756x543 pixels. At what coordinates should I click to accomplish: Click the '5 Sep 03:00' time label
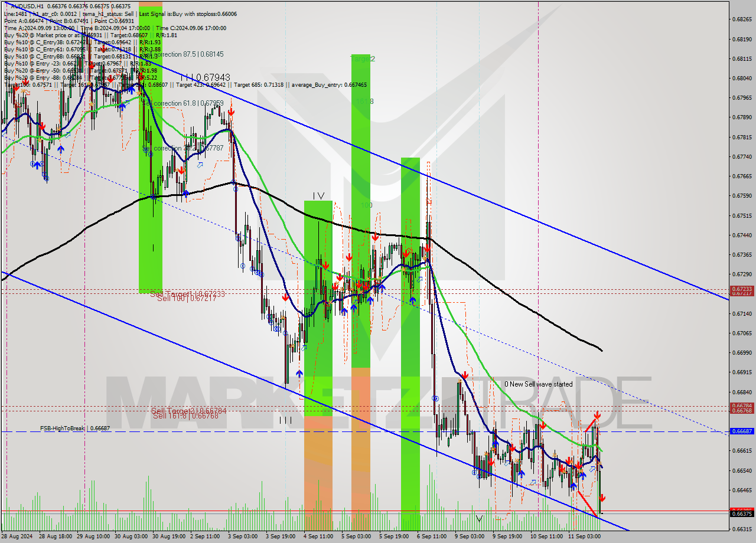click(x=356, y=537)
